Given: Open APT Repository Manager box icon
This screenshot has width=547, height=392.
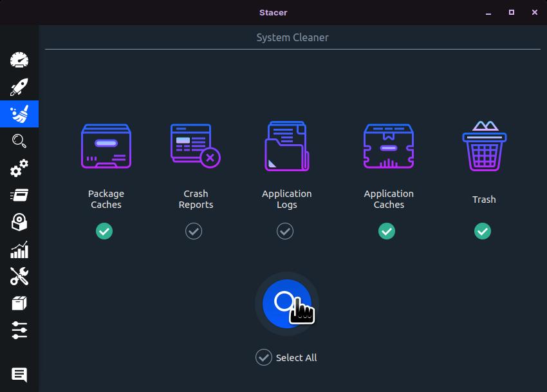Looking at the screenshot, I should [x=19, y=303].
